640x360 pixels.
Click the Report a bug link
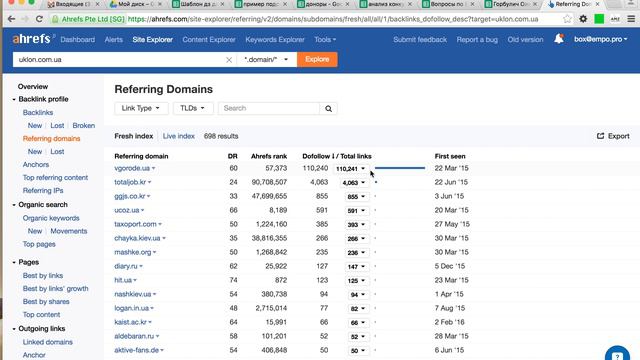click(477, 40)
